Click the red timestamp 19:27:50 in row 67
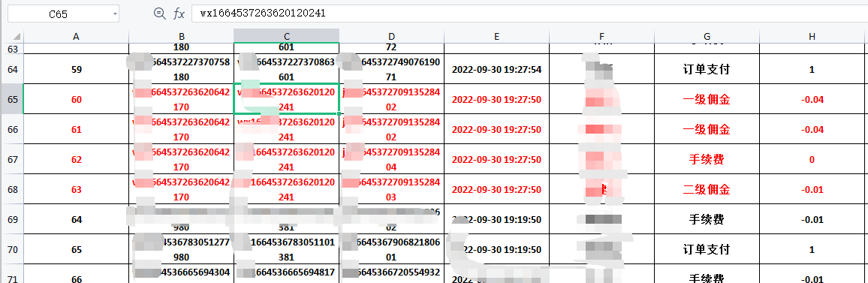868x283 pixels. [x=496, y=159]
